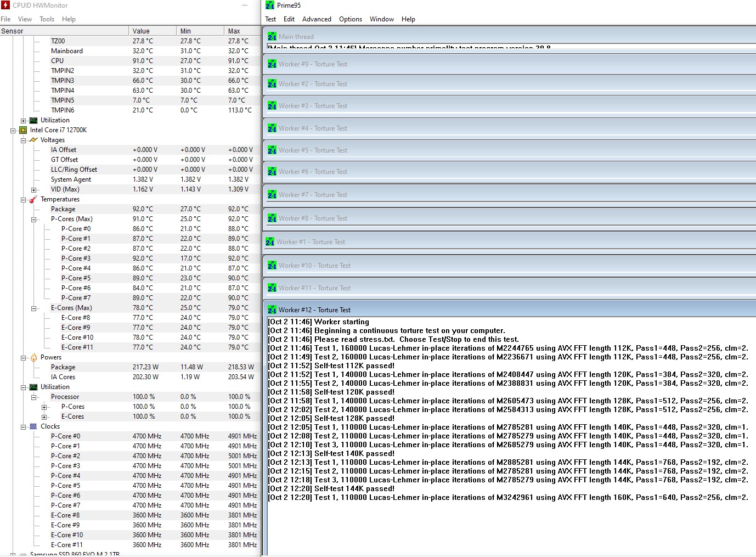Click the Worker #4 Torture Test window icon
This screenshot has width=756, height=557.
coord(272,128)
